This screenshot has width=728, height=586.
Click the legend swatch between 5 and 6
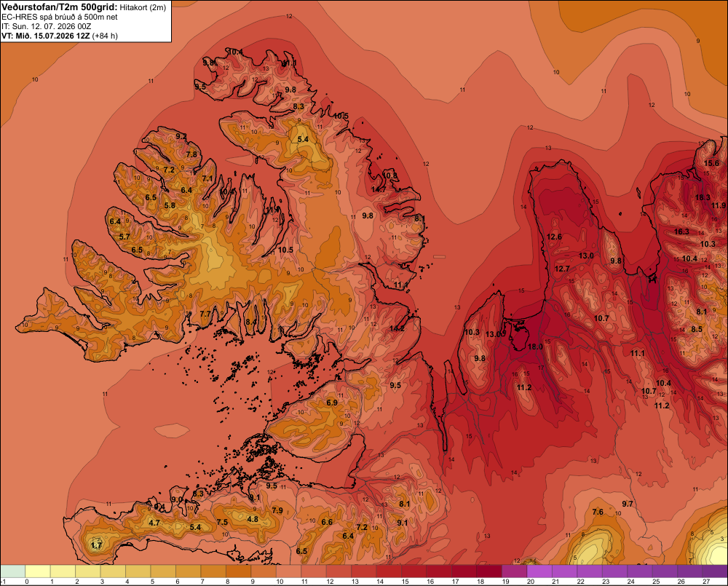point(164,571)
